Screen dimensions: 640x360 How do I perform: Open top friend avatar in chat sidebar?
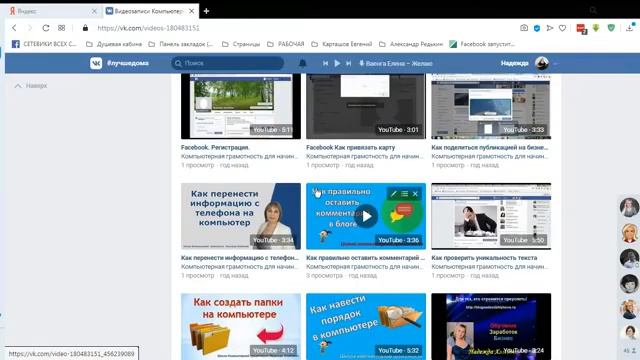pos(629,207)
